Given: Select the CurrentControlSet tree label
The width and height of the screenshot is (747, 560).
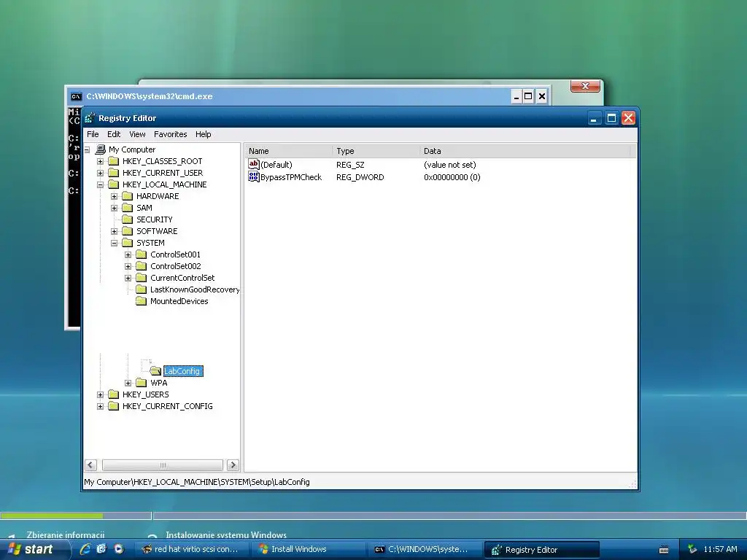Looking at the screenshot, I should coord(182,278).
